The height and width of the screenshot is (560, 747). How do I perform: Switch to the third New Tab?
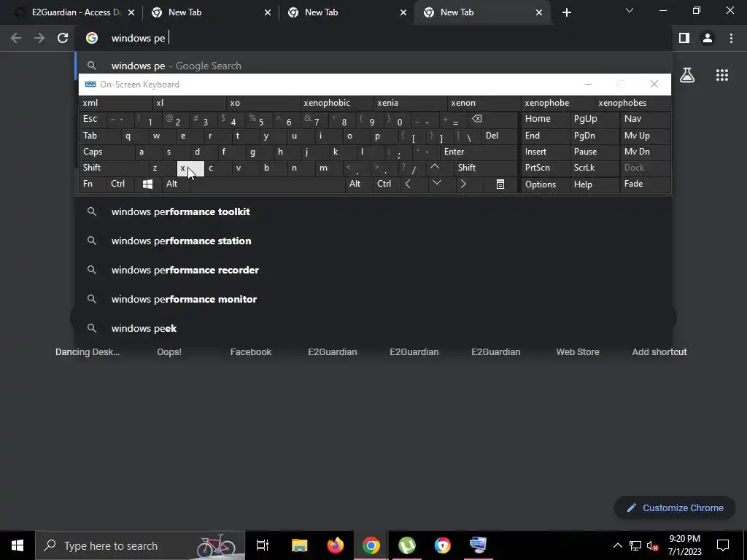pyautogui.click(x=483, y=12)
